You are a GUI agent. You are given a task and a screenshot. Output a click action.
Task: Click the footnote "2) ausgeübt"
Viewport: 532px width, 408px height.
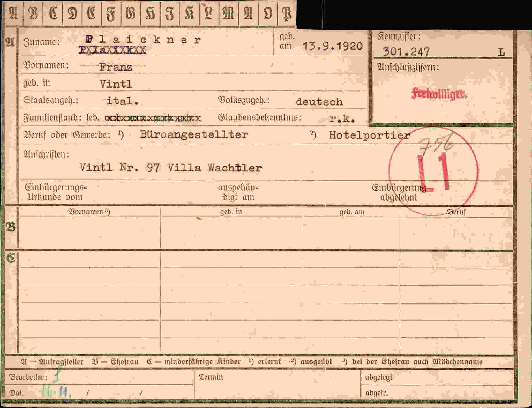coord(311,362)
